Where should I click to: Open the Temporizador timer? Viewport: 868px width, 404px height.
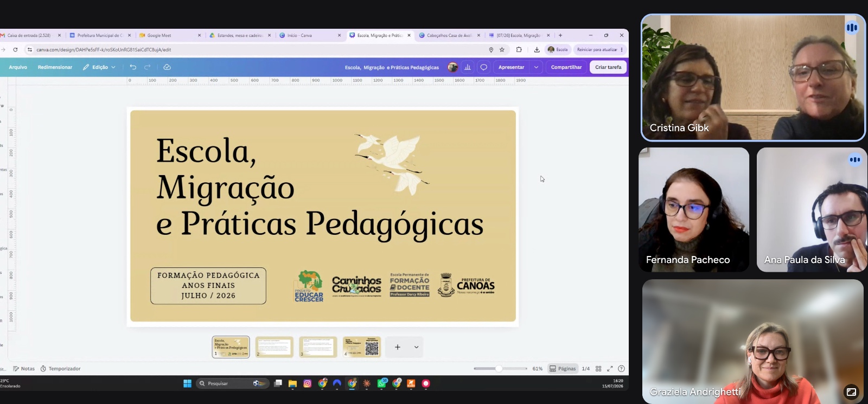coord(60,369)
